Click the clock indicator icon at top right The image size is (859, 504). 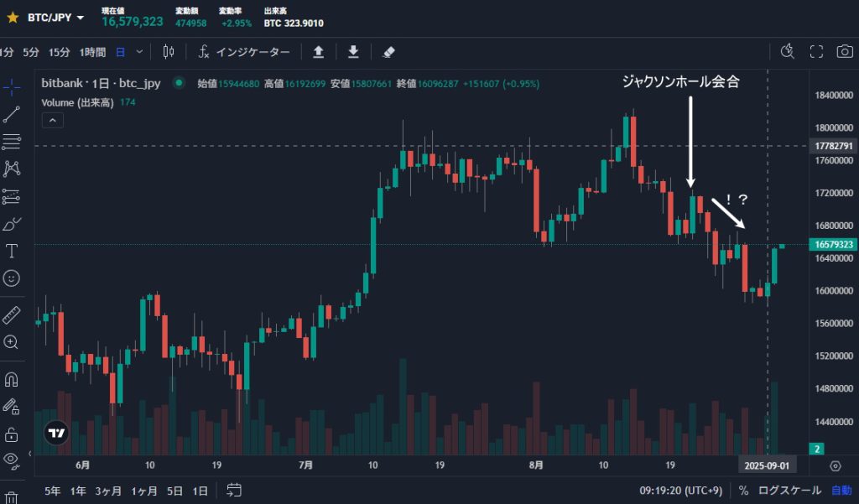pos(787,51)
